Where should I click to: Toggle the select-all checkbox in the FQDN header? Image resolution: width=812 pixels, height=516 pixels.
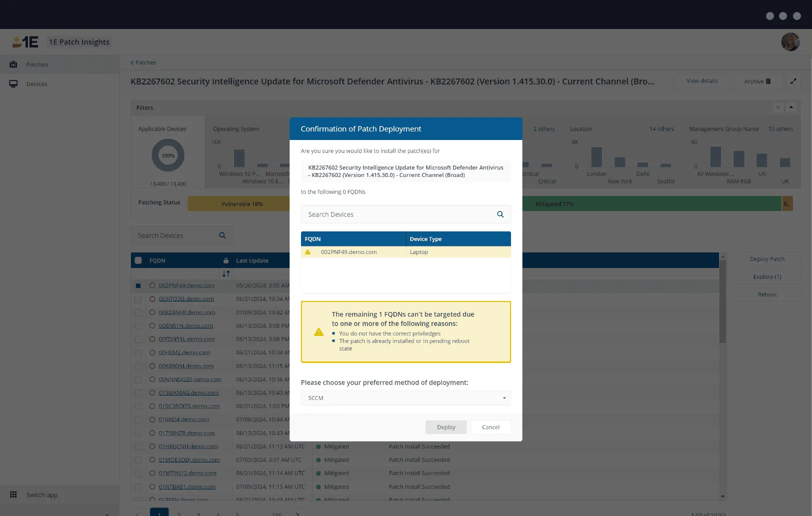click(138, 260)
